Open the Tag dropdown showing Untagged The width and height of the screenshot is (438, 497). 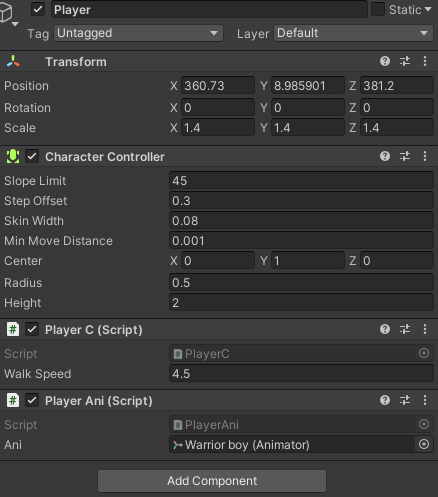tap(138, 33)
